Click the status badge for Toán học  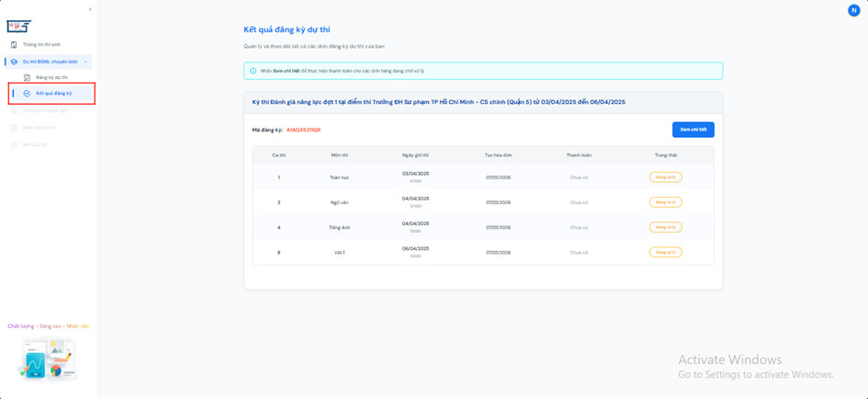pos(665,177)
